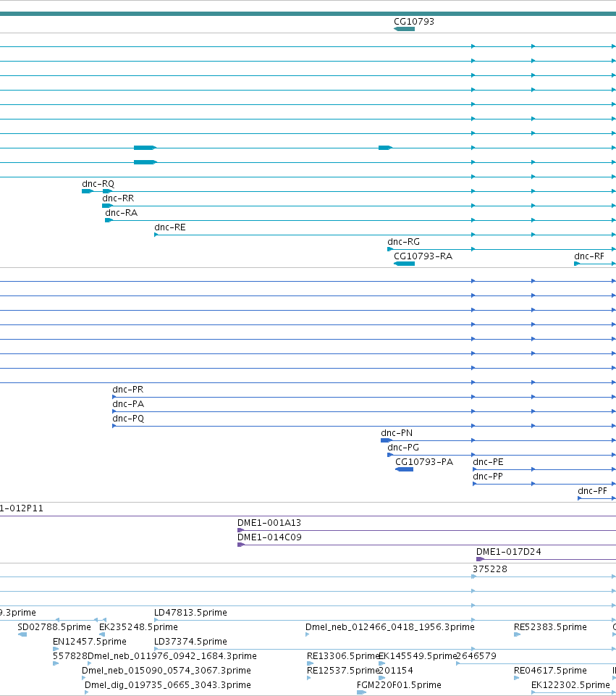The image size is (616, 696).
Task: Click the dnc-RA transcript label
Action: (121, 213)
